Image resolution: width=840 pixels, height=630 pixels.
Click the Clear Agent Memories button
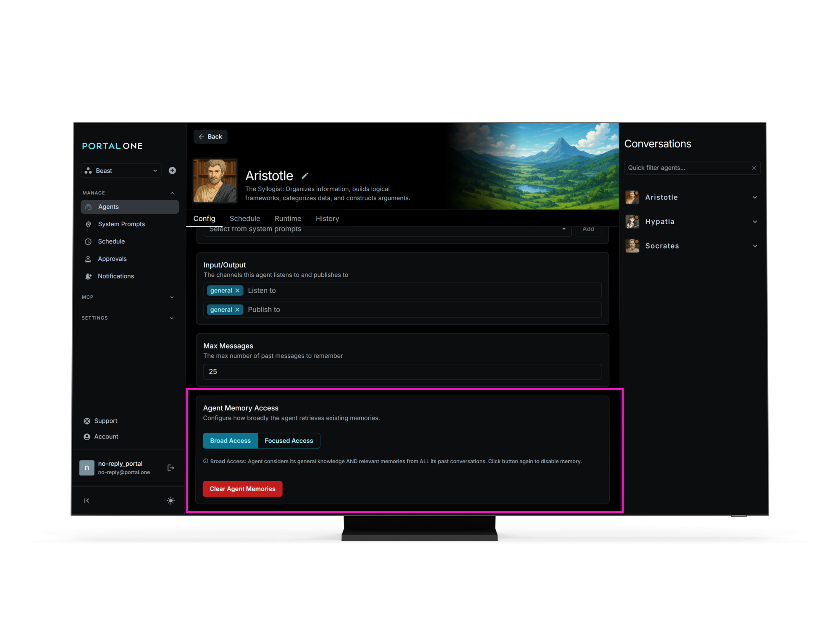242,488
